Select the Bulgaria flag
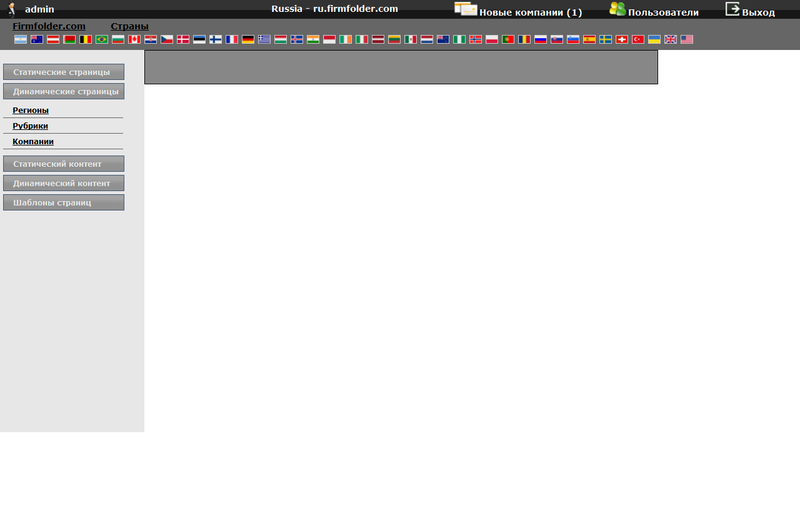 pyautogui.click(x=118, y=39)
